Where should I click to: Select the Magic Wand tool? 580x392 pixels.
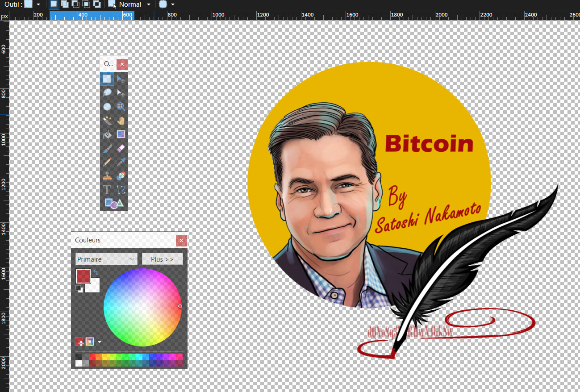[107, 121]
